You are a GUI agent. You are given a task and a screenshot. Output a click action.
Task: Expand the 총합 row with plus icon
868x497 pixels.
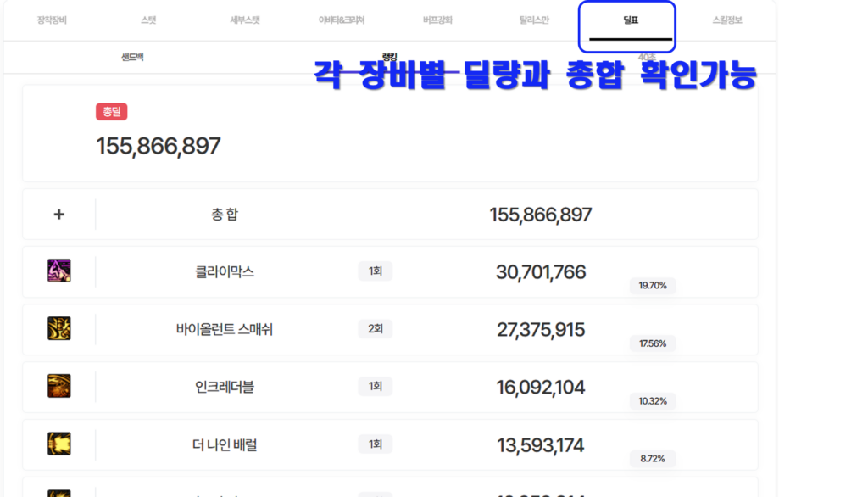(59, 215)
